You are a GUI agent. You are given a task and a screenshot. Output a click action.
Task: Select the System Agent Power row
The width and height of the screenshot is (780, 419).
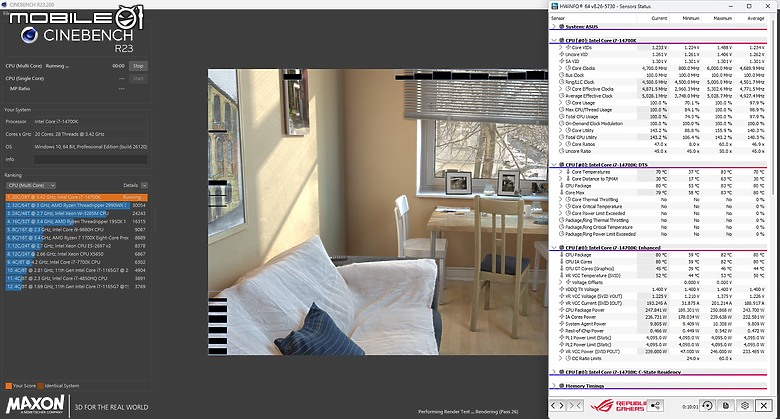point(658,324)
